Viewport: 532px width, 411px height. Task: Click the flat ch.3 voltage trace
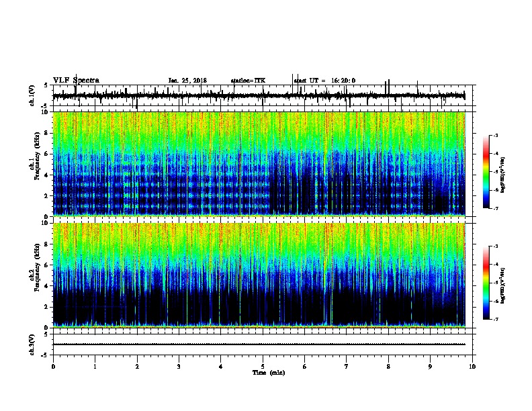pos(259,345)
